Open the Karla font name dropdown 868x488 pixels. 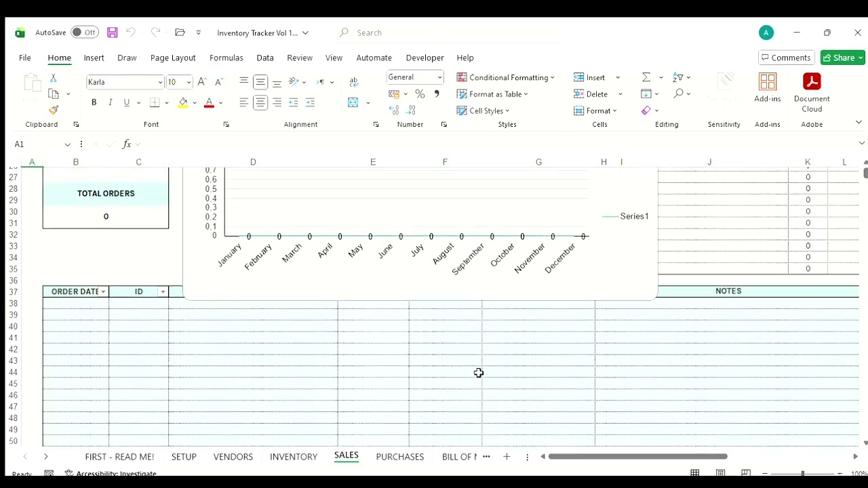160,82
